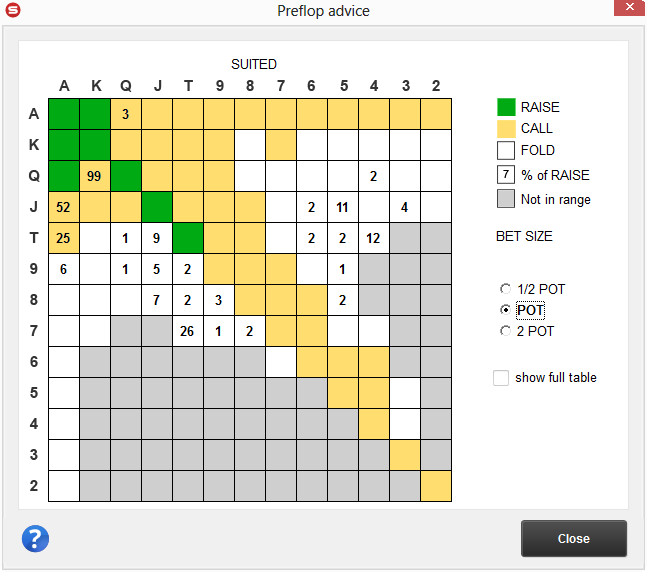Click the cell showing value 11
647x572 pixels.
pyautogui.click(x=342, y=207)
